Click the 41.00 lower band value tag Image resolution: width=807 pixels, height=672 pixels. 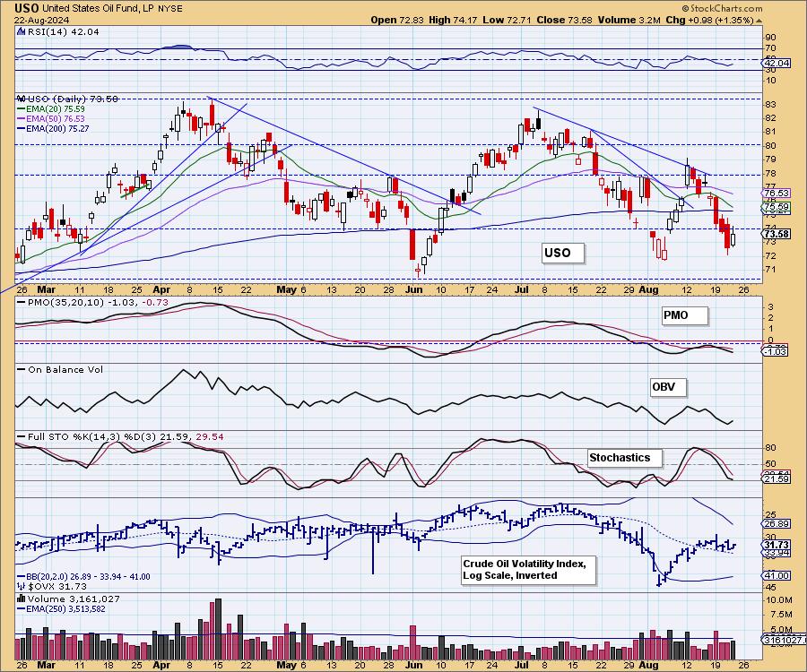pyautogui.click(x=777, y=575)
